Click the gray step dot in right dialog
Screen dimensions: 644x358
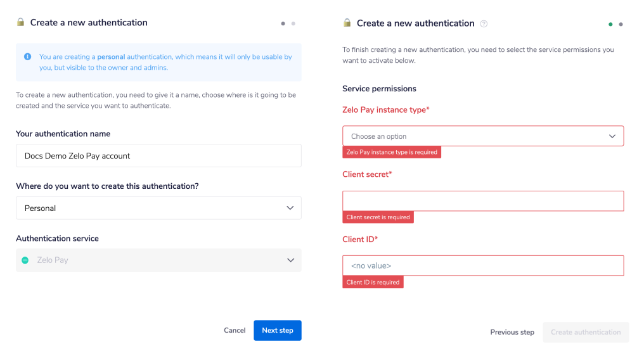tap(621, 24)
